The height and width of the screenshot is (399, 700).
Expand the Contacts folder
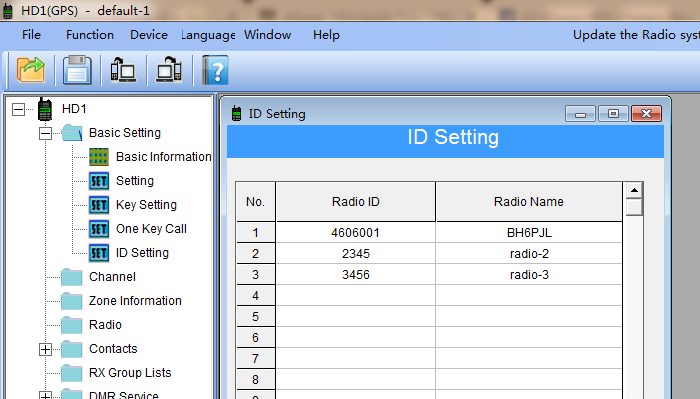click(45, 349)
